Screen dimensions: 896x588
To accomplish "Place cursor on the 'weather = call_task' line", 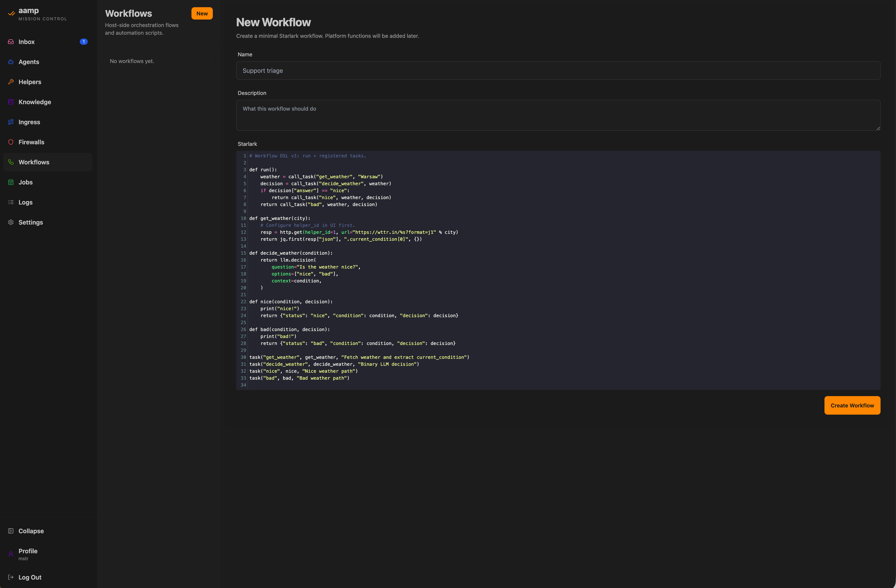I will click(321, 176).
